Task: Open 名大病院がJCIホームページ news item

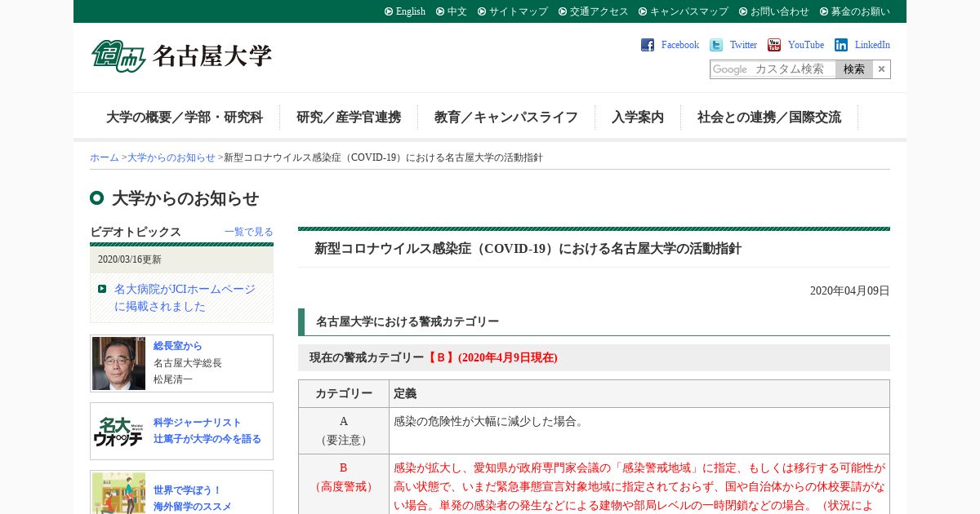Action: (185, 298)
